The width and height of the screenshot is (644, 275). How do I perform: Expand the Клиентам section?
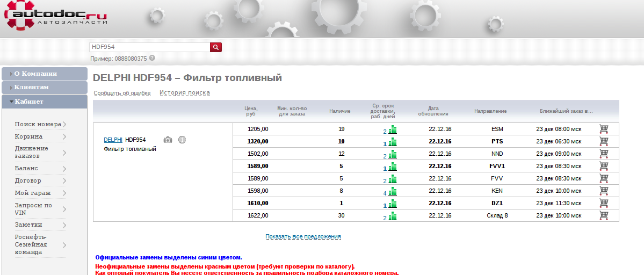click(x=45, y=88)
